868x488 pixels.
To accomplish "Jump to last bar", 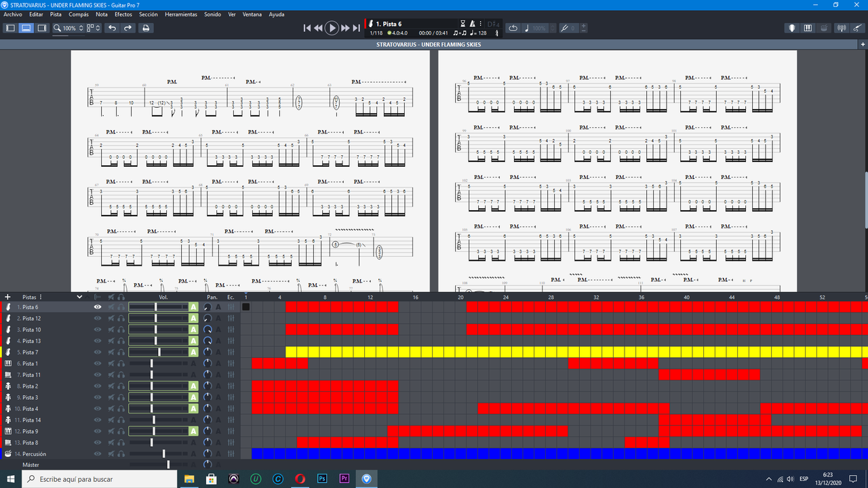I will (x=357, y=28).
